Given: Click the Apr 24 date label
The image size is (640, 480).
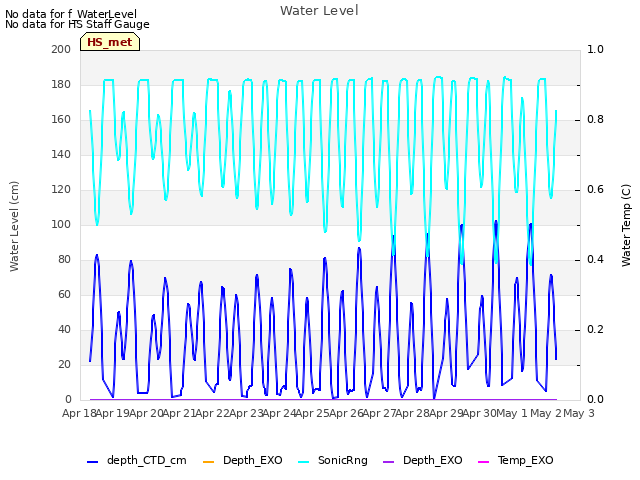Looking at the screenshot, I should pyautogui.click(x=279, y=413).
